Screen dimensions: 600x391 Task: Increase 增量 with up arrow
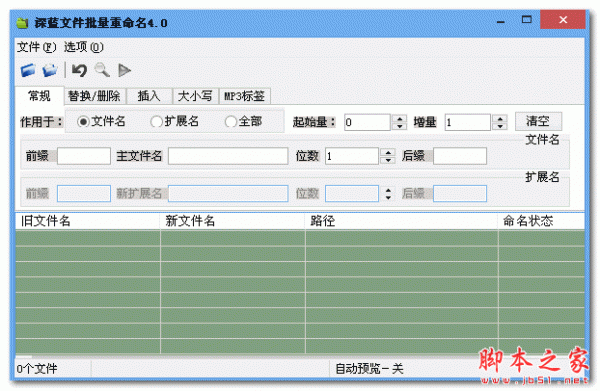(x=500, y=119)
